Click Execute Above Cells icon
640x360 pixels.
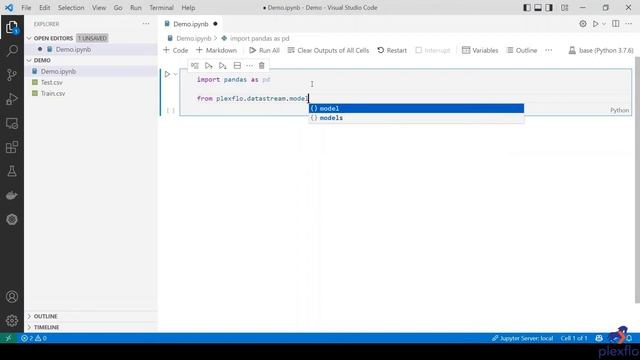[209, 66]
